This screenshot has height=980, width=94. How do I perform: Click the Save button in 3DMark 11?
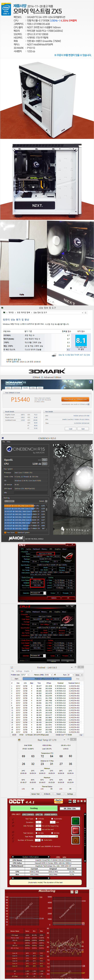coord(83,429)
